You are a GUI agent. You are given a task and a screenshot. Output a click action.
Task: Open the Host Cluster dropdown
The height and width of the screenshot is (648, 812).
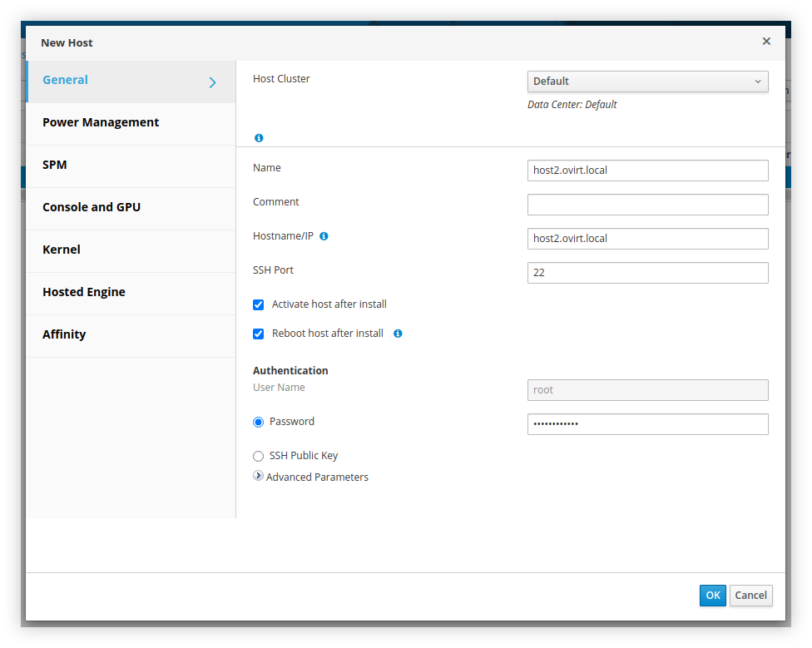(x=647, y=82)
